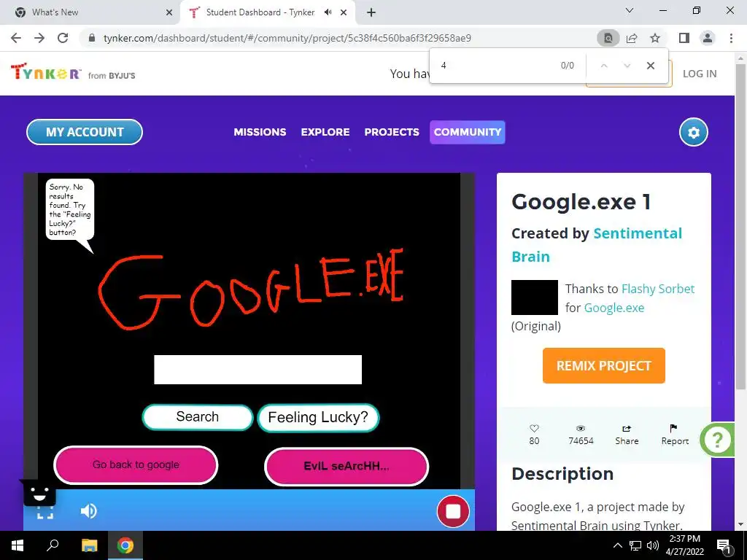Click the MY ACCOUNT button
This screenshot has width=747, height=560.
tap(85, 132)
